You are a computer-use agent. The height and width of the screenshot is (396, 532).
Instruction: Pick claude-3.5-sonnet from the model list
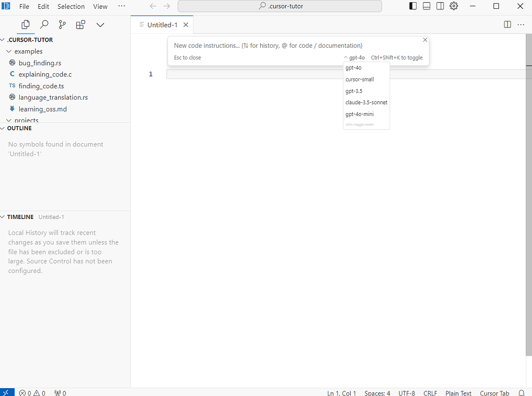pyautogui.click(x=366, y=102)
